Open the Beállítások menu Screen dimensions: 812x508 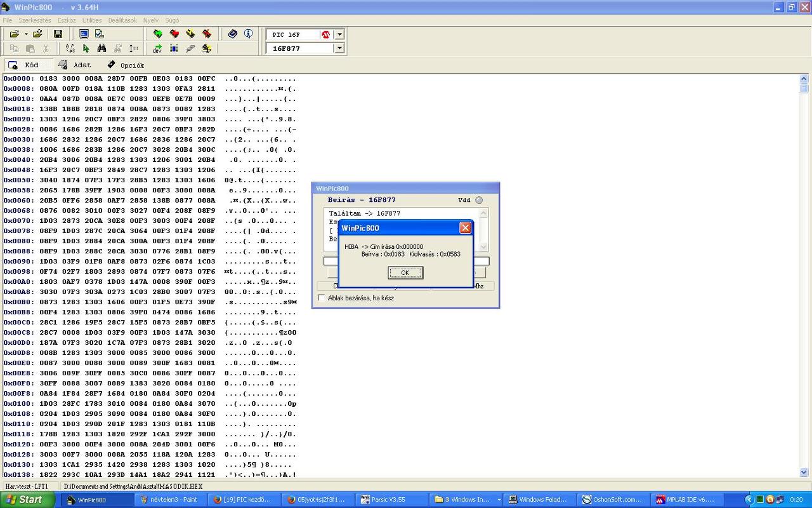click(122, 20)
